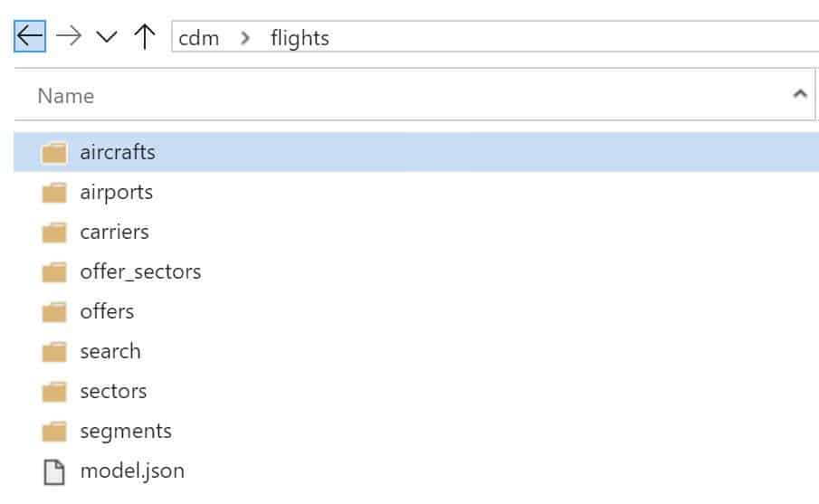The height and width of the screenshot is (504, 819).
Task: Select the aircrafts folder name label
Action: click(x=118, y=152)
